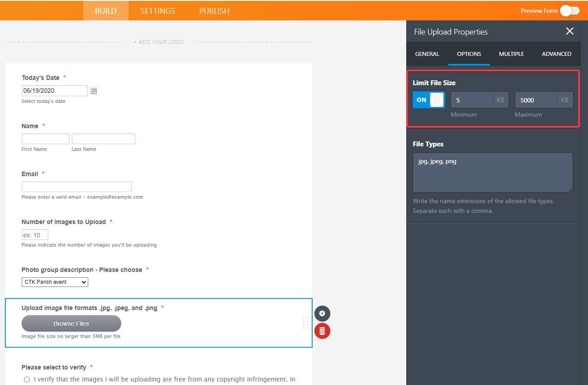Expand the Photo group description dropdown
This screenshot has width=588, height=385.
55,282
